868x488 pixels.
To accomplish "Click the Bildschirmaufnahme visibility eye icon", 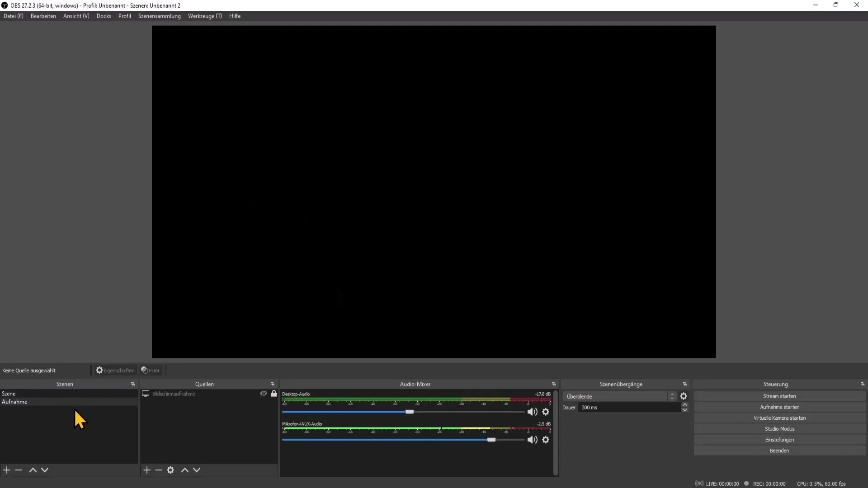I will (x=263, y=394).
